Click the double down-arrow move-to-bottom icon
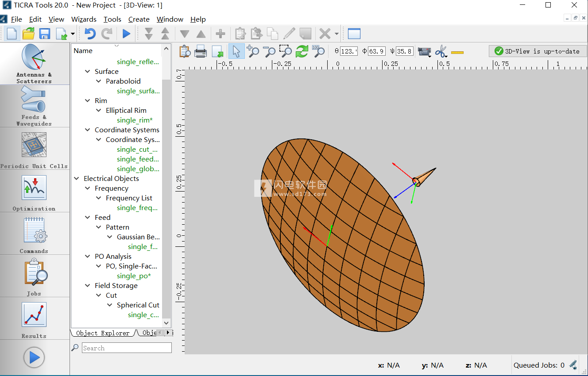Viewport: 588px width, 376px height. (x=149, y=34)
